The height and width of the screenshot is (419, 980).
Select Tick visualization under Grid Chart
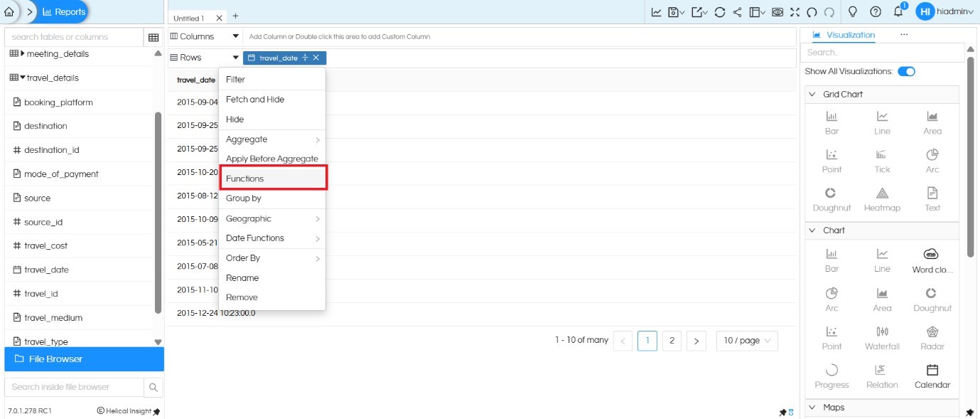[882, 161]
